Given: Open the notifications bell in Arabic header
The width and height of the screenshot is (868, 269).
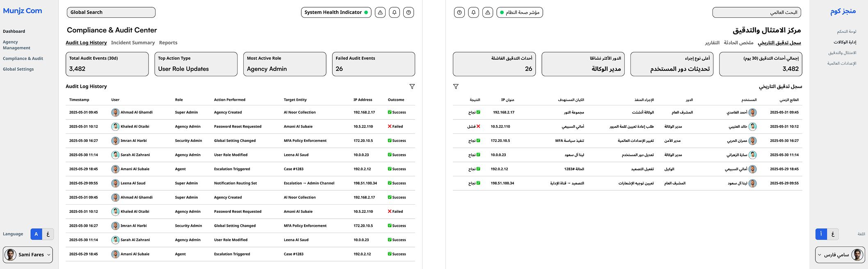Looking at the screenshot, I should click(473, 12).
